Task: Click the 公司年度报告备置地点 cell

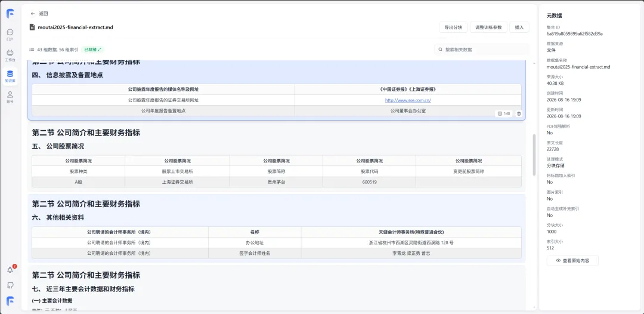Action: [163, 110]
